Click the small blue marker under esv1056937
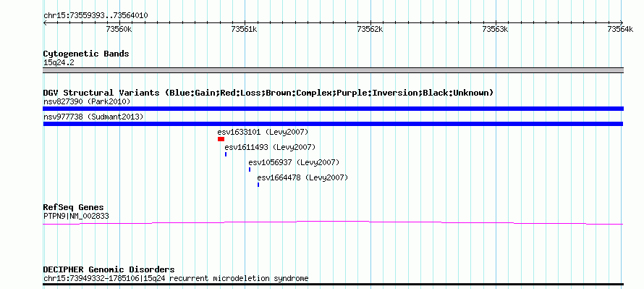 pyautogui.click(x=250, y=169)
